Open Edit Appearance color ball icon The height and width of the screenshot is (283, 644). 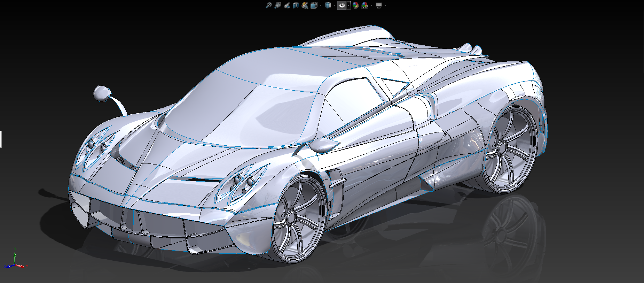[356, 5]
